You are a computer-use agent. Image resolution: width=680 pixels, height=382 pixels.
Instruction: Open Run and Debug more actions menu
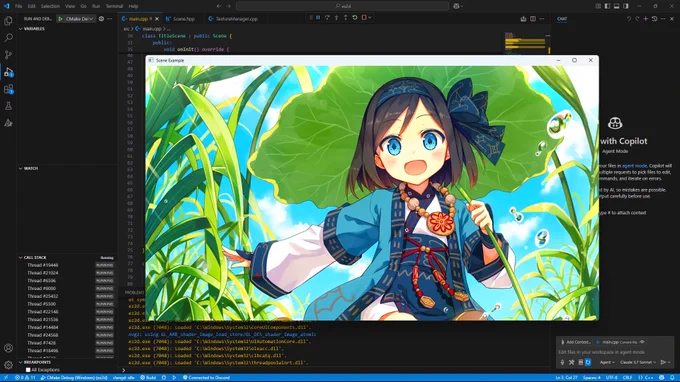110,19
